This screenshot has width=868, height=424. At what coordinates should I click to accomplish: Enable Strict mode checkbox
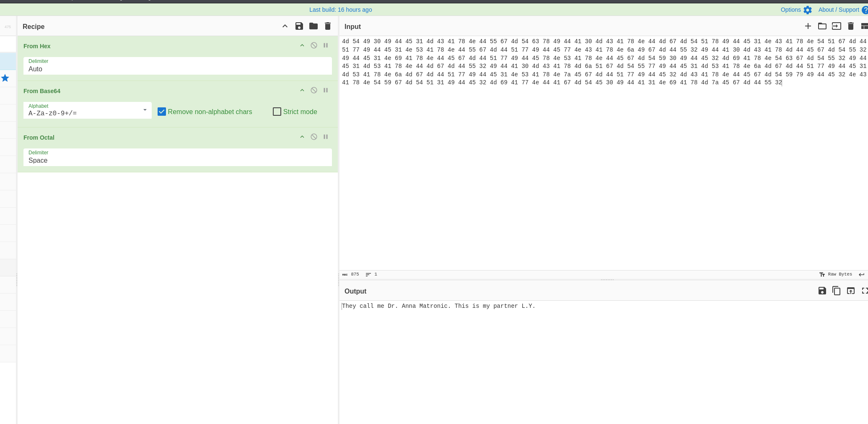pos(277,112)
